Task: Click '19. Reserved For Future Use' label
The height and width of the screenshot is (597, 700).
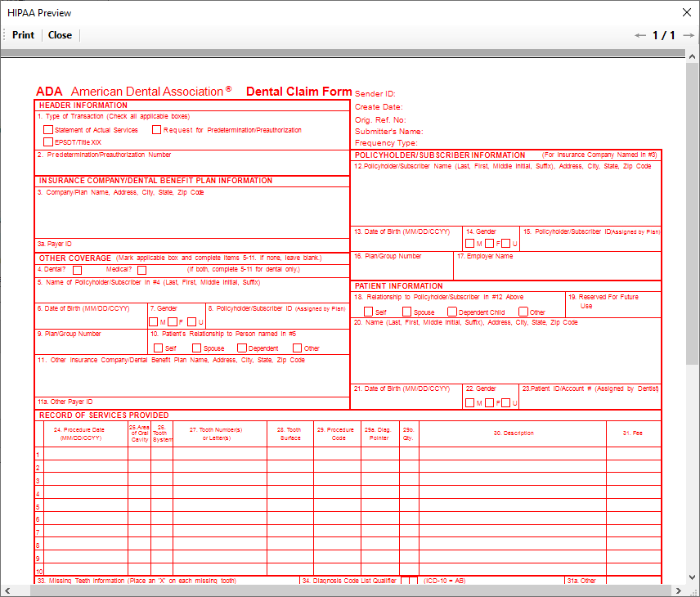Action: point(604,302)
